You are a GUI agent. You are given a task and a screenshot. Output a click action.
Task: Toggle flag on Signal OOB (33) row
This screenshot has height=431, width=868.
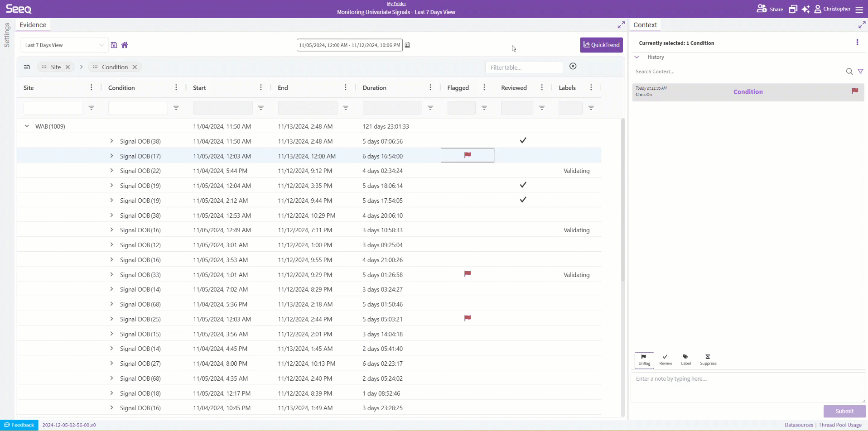pyautogui.click(x=467, y=274)
